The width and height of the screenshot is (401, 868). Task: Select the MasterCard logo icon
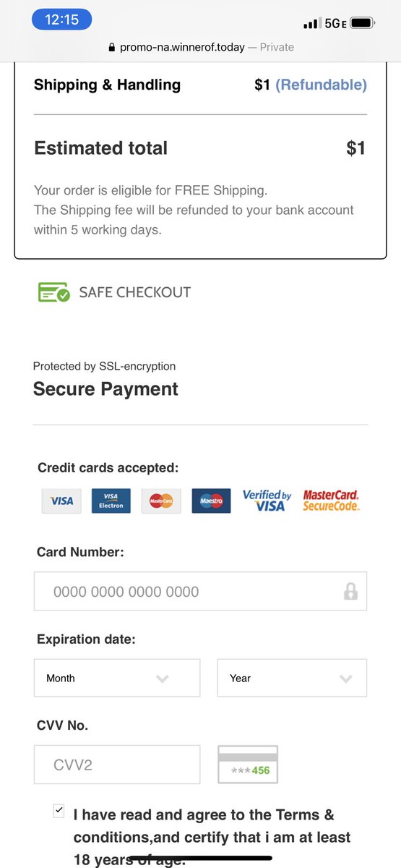point(161,501)
